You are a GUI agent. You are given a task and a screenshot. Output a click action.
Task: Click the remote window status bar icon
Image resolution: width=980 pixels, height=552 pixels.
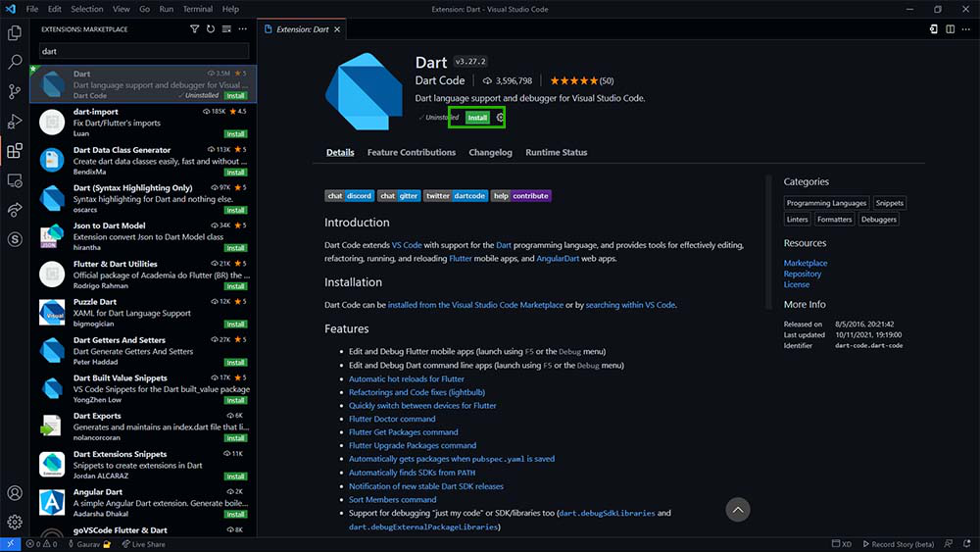coord(10,544)
